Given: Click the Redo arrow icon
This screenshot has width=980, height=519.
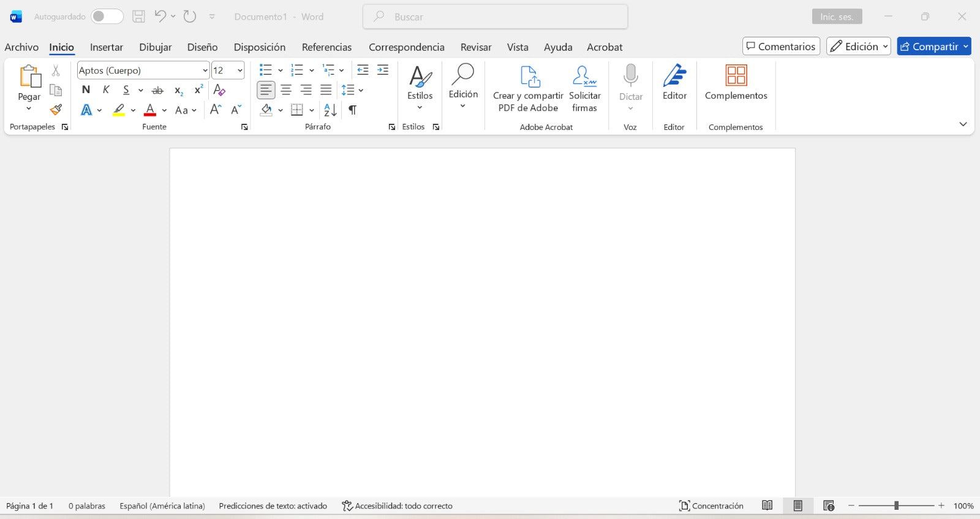Looking at the screenshot, I should point(190,17).
